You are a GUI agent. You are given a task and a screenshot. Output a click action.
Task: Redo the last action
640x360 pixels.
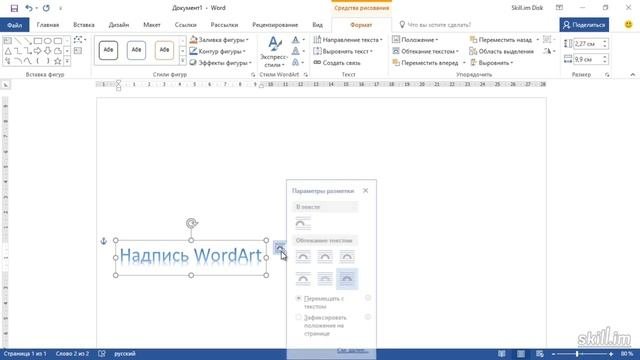click(x=46, y=8)
